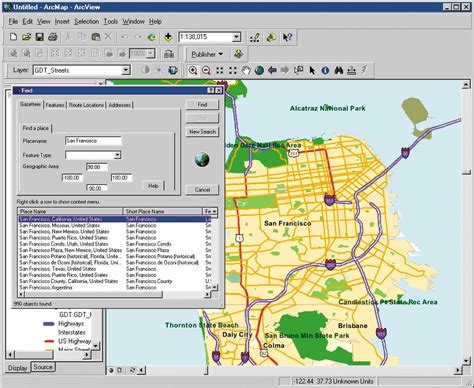Open the Publisher dropdown menu

pos(207,54)
